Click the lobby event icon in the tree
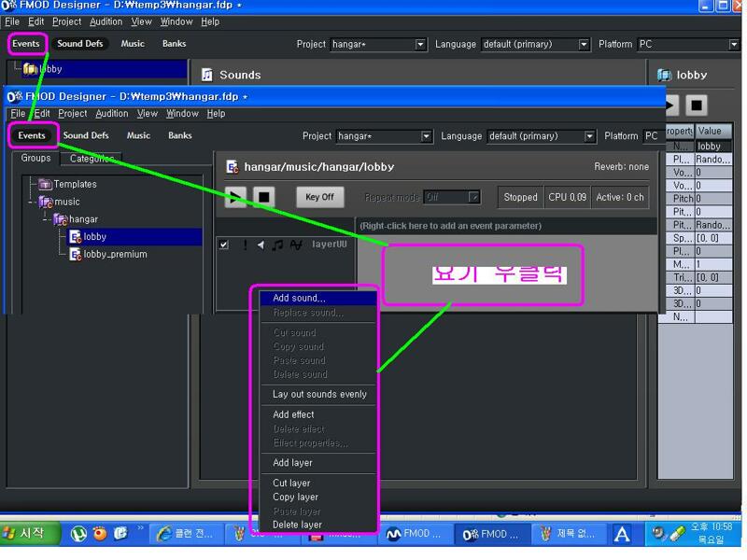 (x=76, y=237)
